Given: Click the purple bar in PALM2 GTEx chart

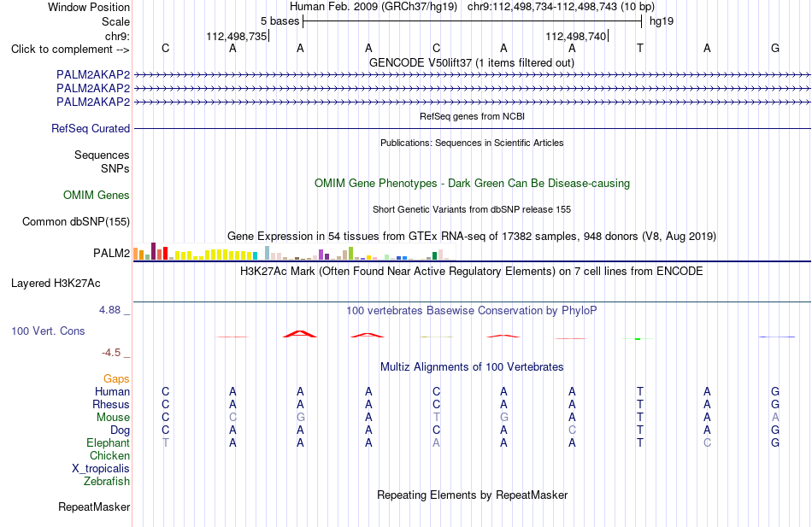Looking at the screenshot, I should pos(321,255).
